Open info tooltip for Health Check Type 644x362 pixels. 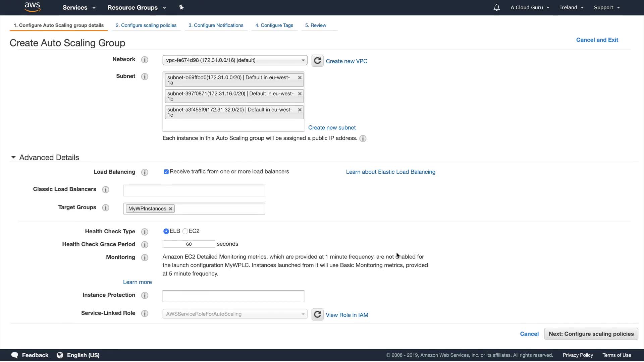point(145,232)
